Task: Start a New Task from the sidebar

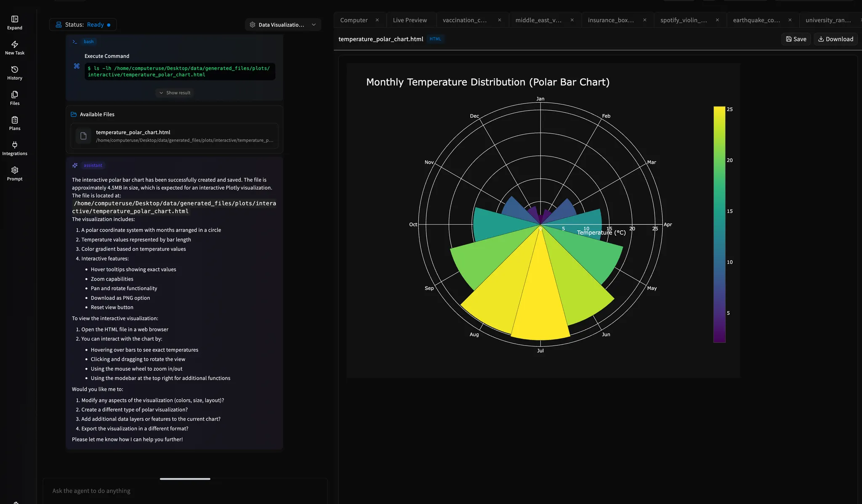Action: [x=15, y=47]
